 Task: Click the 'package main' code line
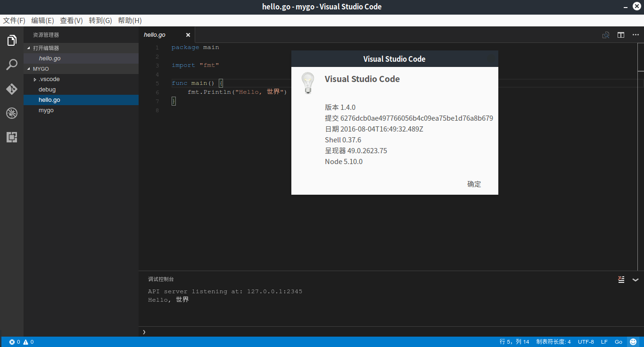click(x=195, y=47)
